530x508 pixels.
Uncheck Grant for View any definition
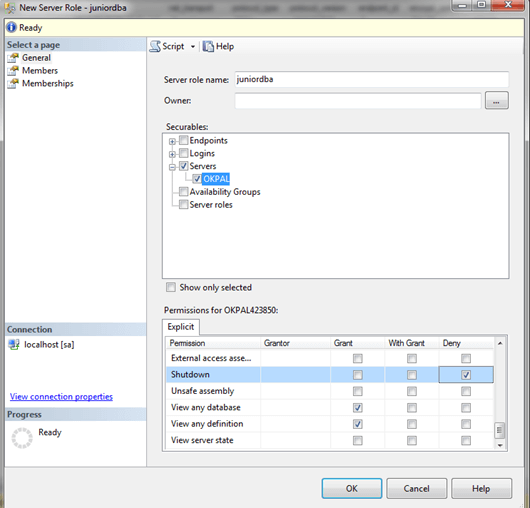tap(358, 424)
